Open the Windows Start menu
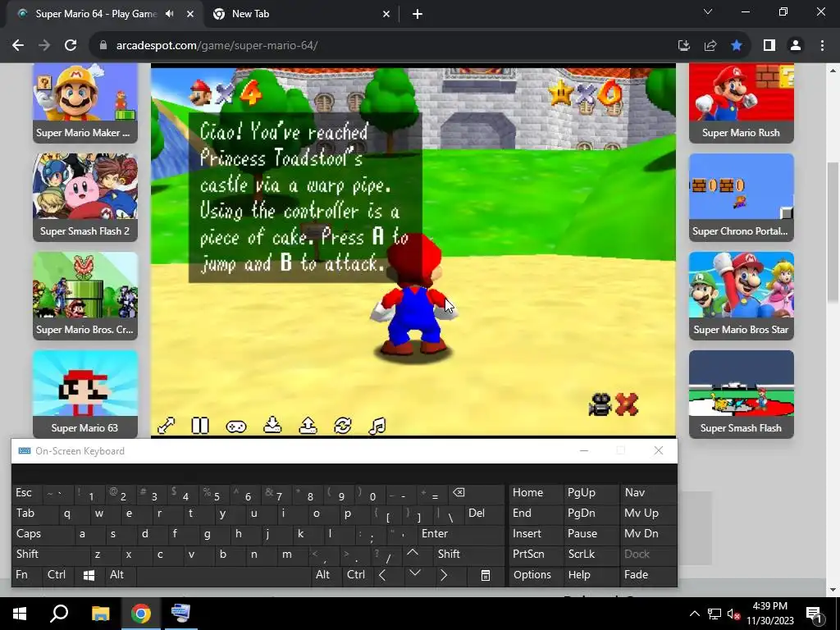Viewport: 840px width, 630px height. click(x=20, y=614)
